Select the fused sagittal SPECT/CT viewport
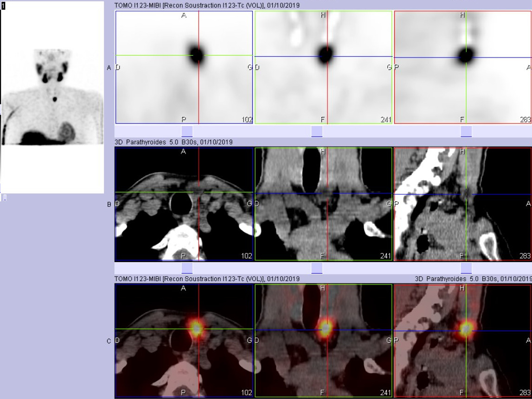The width and height of the screenshot is (532, 399). point(462,341)
